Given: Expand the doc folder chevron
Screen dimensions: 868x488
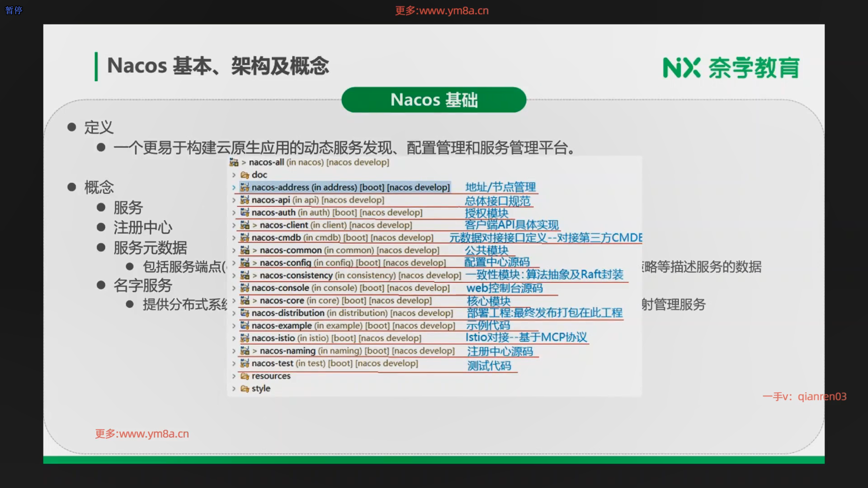Looking at the screenshot, I should 234,175.
